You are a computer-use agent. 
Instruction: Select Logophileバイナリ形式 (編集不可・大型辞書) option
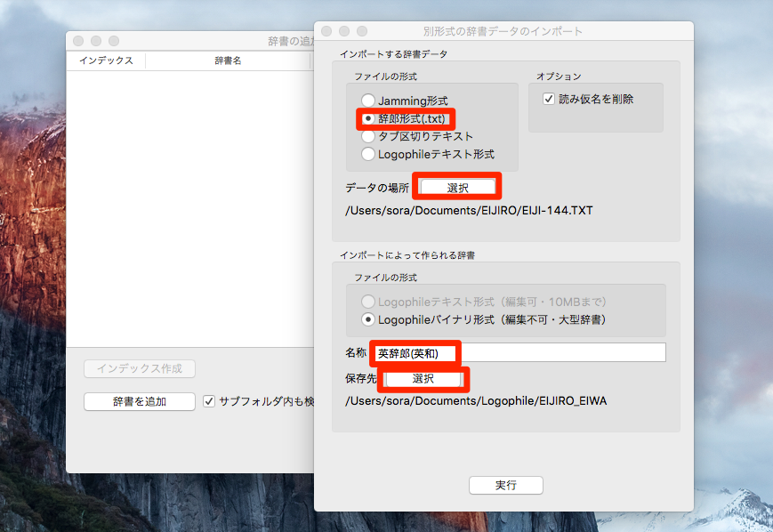click(368, 319)
